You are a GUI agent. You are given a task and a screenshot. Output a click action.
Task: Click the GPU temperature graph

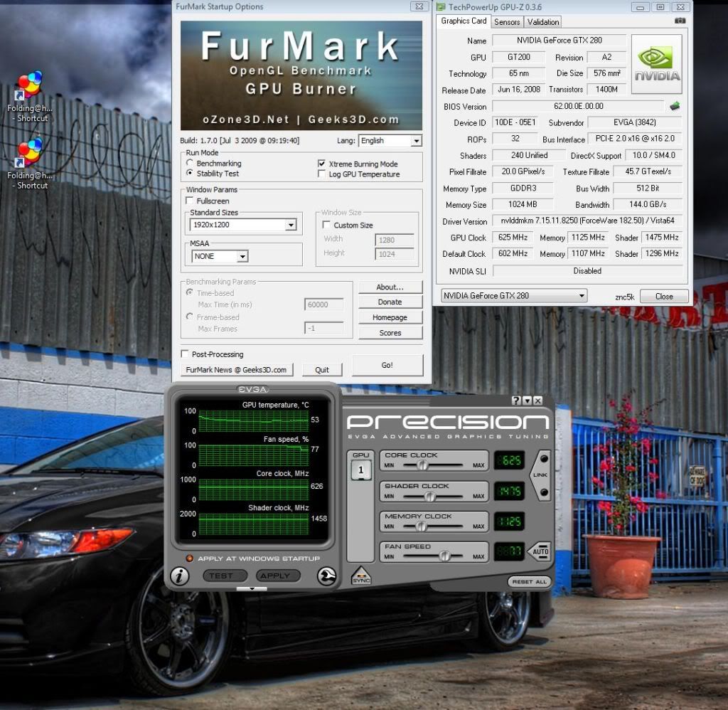click(254, 421)
